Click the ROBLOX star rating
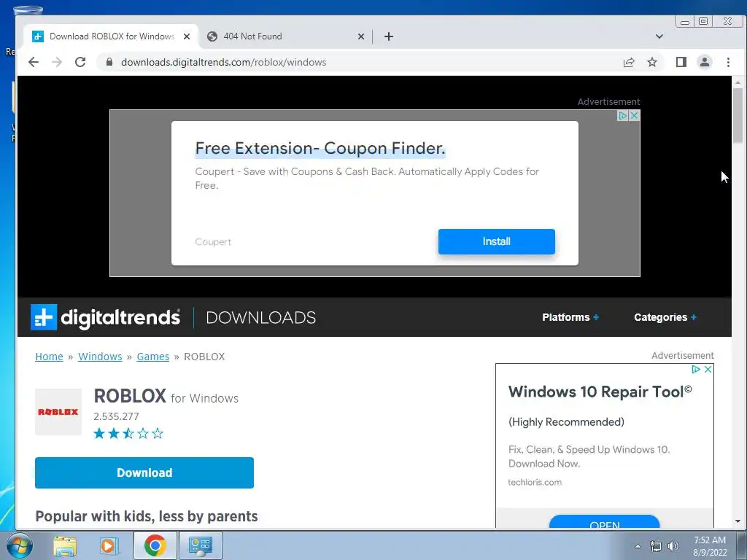This screenshot has width=747, height=560. 128,433
